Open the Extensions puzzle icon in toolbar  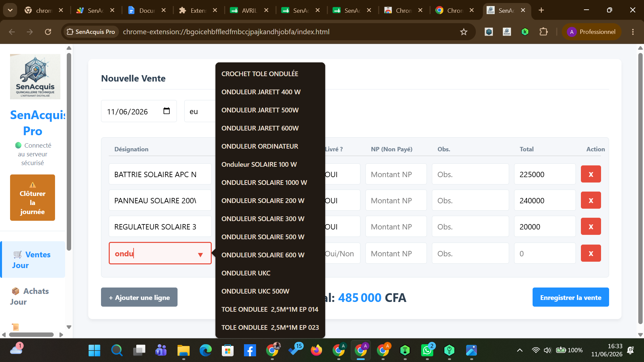pos(543,32)
